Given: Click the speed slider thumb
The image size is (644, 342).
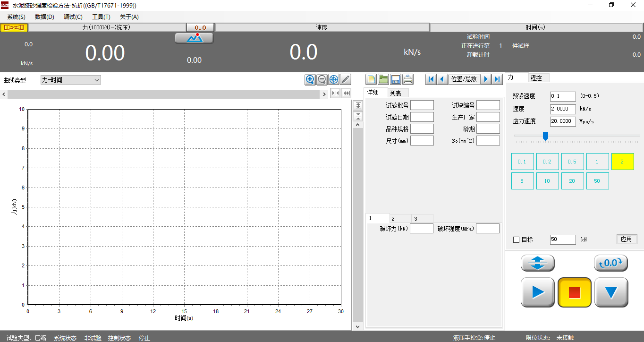Looking at the screenshot, I should [x=545, y=136].
